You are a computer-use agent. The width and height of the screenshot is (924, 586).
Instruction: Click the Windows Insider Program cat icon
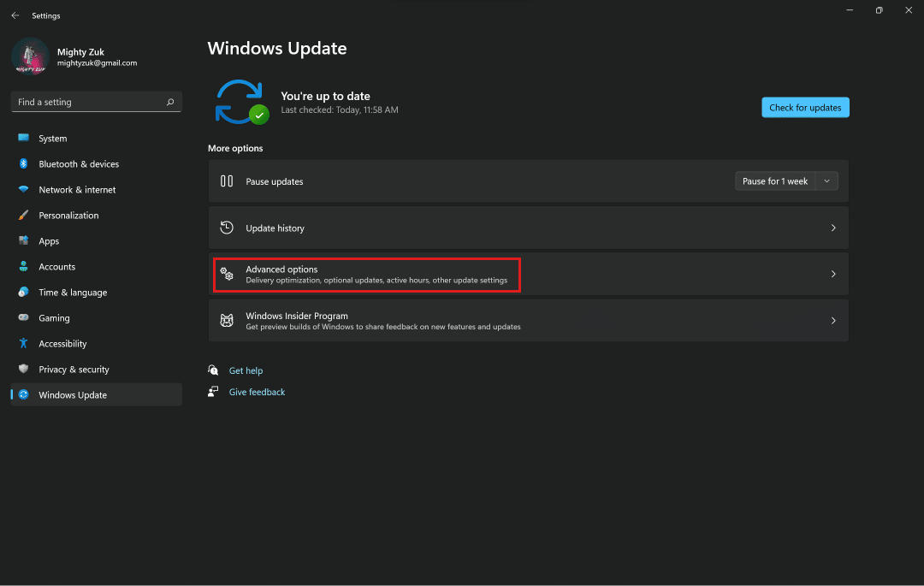click(x=227, y=321)
